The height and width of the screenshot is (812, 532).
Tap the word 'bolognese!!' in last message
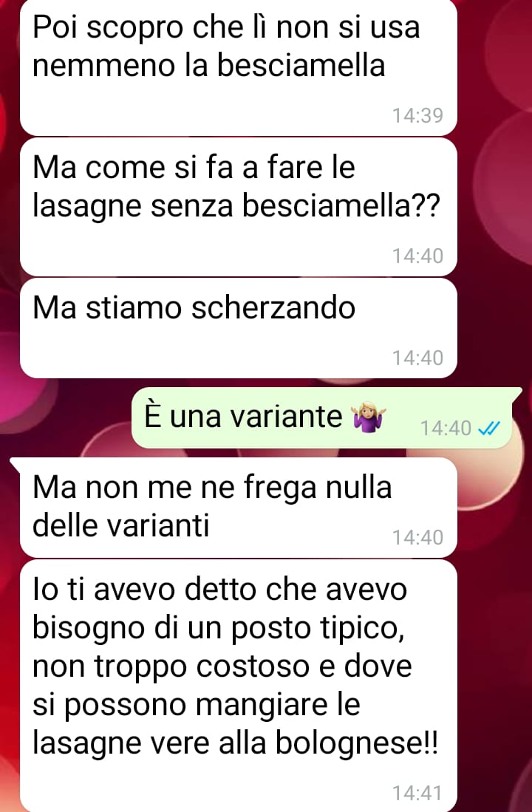356,743
